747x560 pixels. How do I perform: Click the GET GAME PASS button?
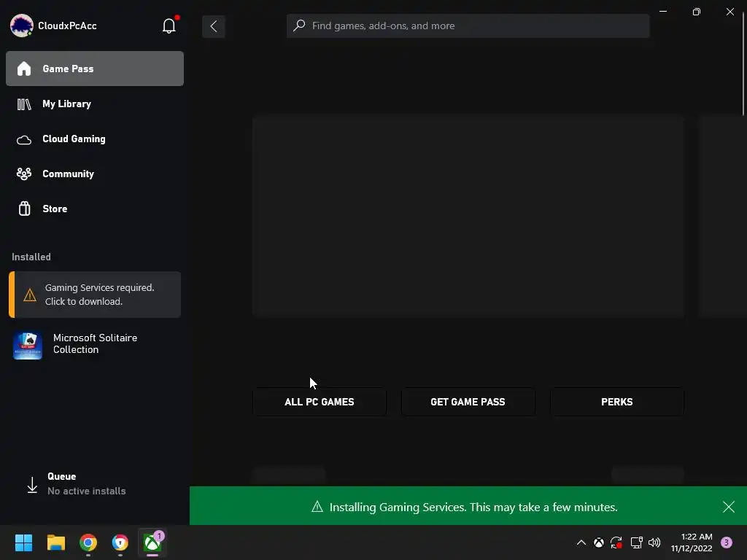(x=468, y=402)
